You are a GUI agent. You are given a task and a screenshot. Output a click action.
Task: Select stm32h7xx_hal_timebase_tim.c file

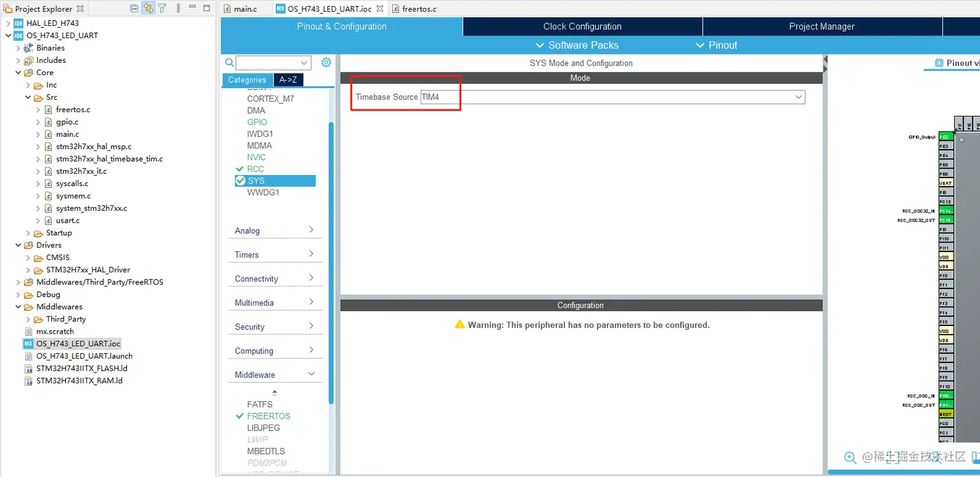(x=110, y=159)
